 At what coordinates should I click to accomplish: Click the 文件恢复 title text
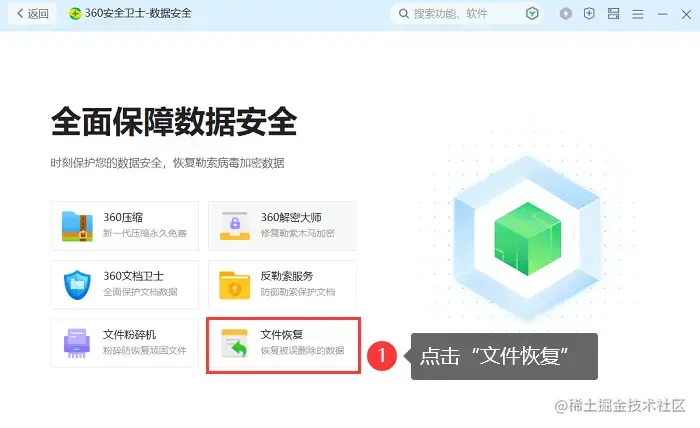tap(282, 334)
